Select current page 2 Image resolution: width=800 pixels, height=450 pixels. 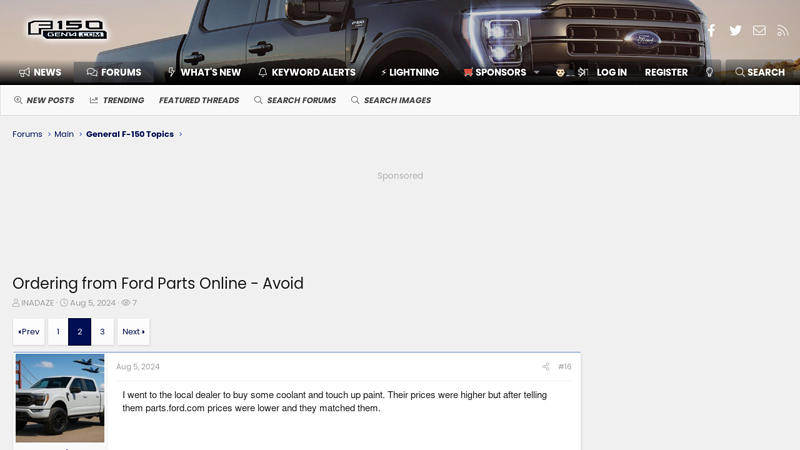point(80,332)
